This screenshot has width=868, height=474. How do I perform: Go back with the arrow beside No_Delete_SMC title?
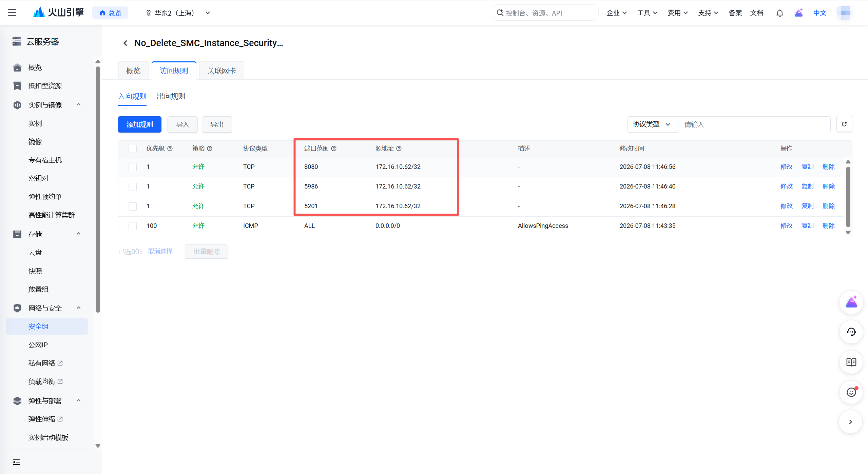click(x=125, y=43)
